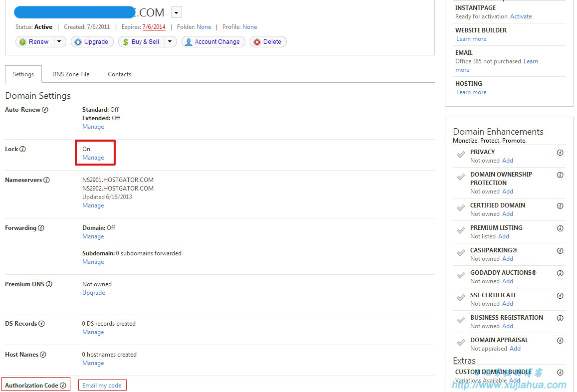The width and height of the screenshot is (577, 392).
Task: Click Domain Appraisal info icon
Action: 560,341
